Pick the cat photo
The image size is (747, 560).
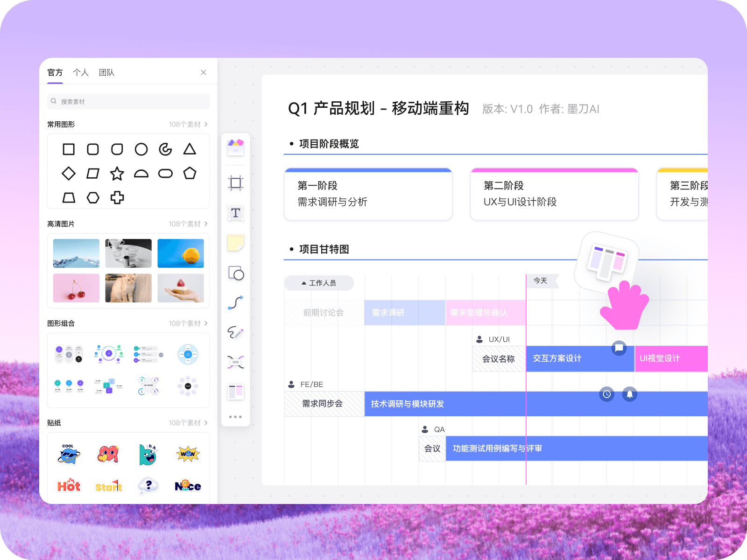click(x=128, y=288)
